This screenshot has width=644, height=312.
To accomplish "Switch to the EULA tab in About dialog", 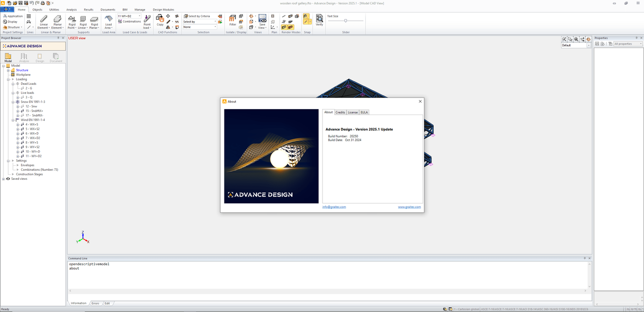I will pos(364,113).
